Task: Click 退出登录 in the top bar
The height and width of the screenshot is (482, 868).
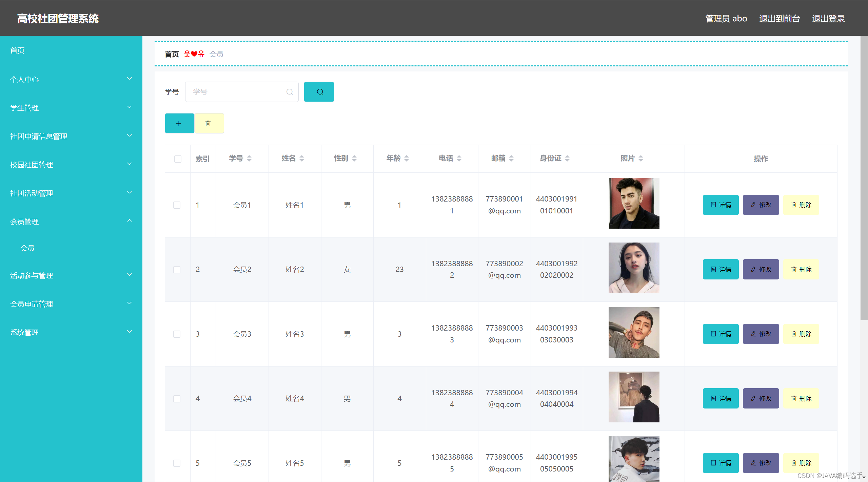Action: pyautogui.click(x=828, y=19)
